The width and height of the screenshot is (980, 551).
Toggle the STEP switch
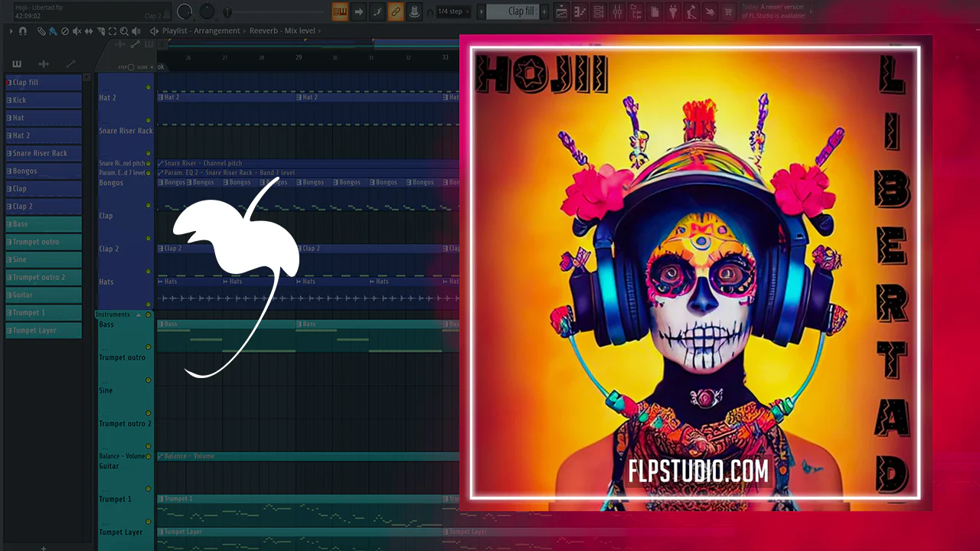[x=130, y=67]
